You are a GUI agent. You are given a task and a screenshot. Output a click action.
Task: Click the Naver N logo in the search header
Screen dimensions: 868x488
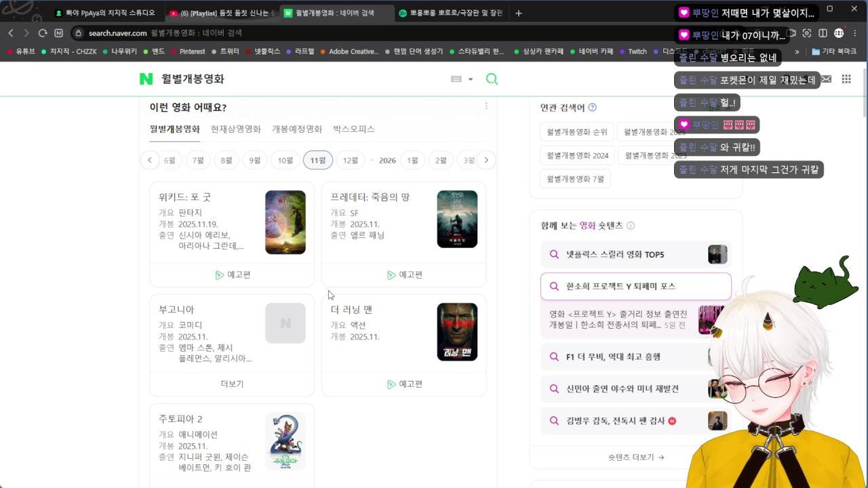(146, 79)
